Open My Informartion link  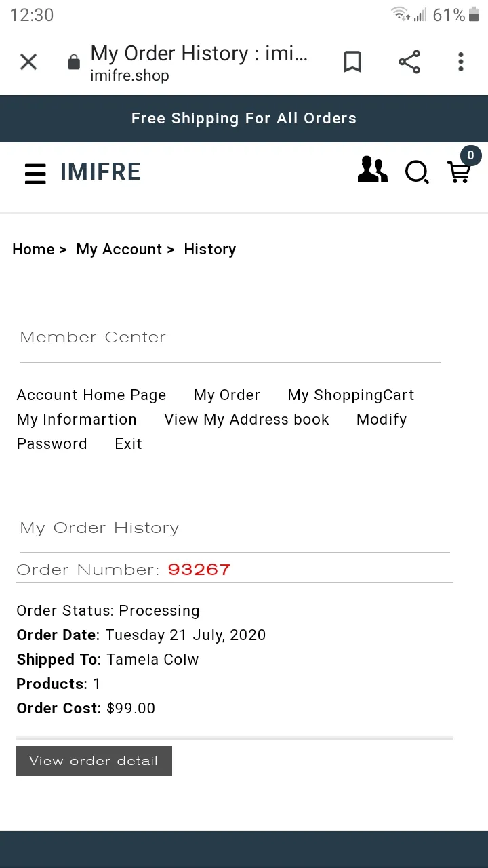click(x=77, y=420)
